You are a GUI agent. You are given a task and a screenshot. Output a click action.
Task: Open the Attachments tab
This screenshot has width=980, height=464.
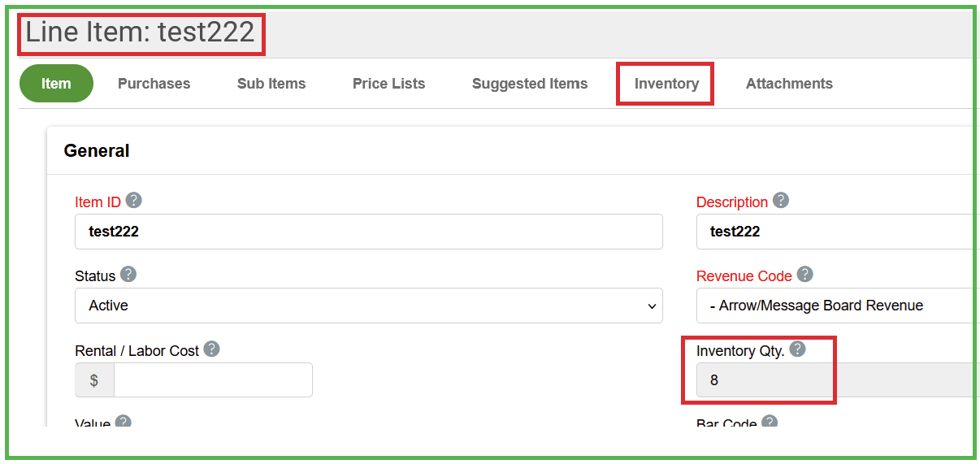point(789,84)
